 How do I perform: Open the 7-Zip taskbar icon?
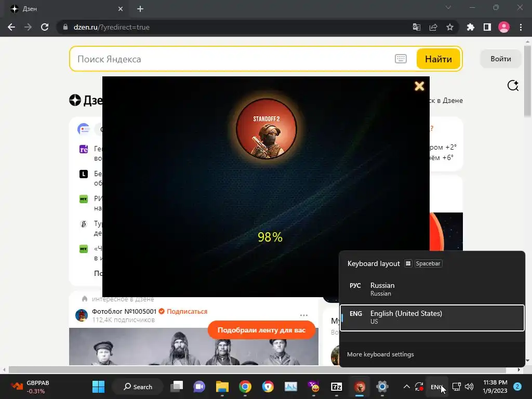pyautogui.click(x=337, y=387)
